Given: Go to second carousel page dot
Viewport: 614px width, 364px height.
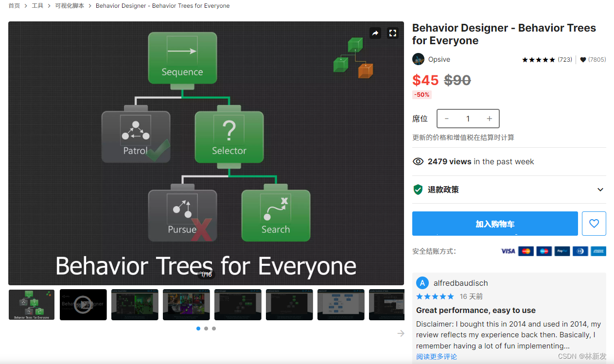Looking at the screenshot, I should pyautogui.click(x=206, y=329).
